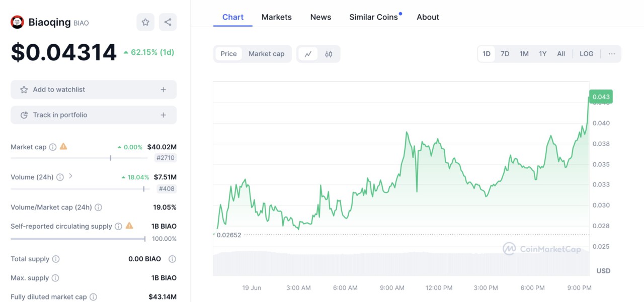
Task: Enable LOG scale on the chart
Action: click(x=586, y=53)
